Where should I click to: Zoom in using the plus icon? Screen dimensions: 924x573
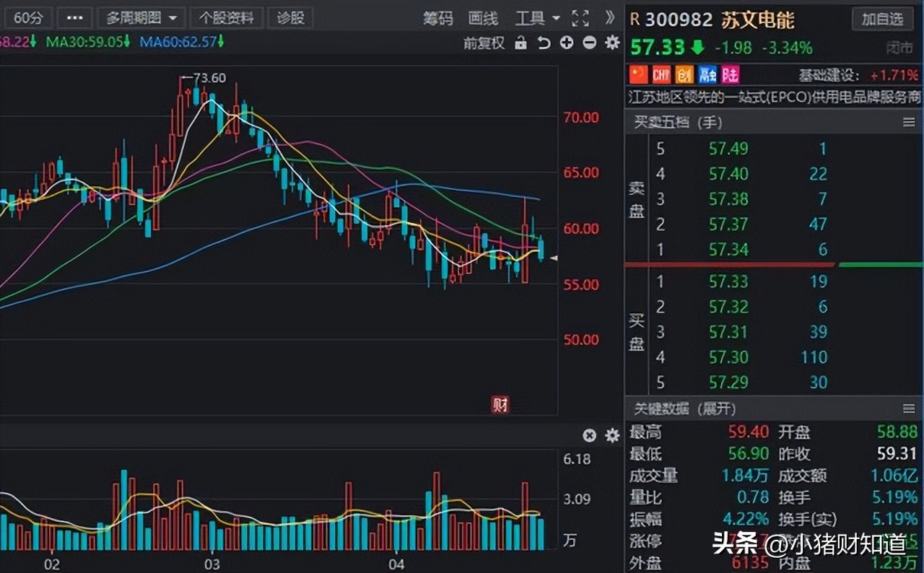point(566,43)
